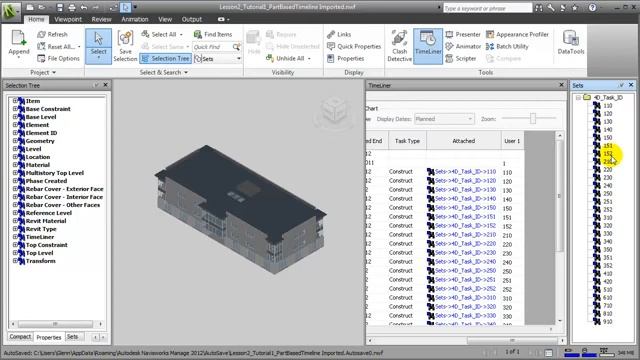This screenshot has height=360, width=640.
Task: Click the Sets->4D_Task_ID->252 attached link
Action: [465, 289]
